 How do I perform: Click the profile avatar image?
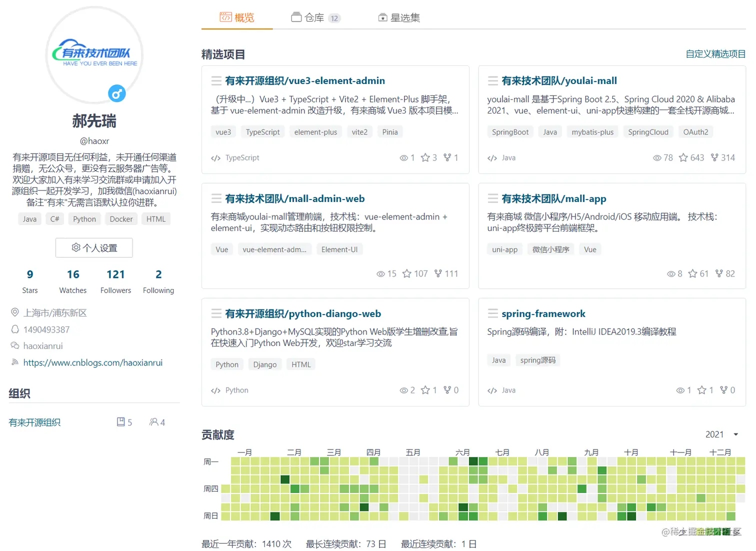point(94,54)
